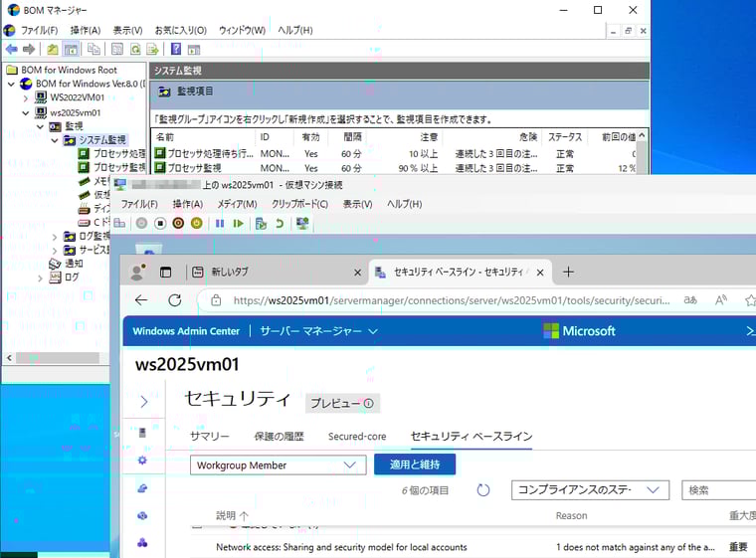Refresh the security baseline list

coord(483,490)
